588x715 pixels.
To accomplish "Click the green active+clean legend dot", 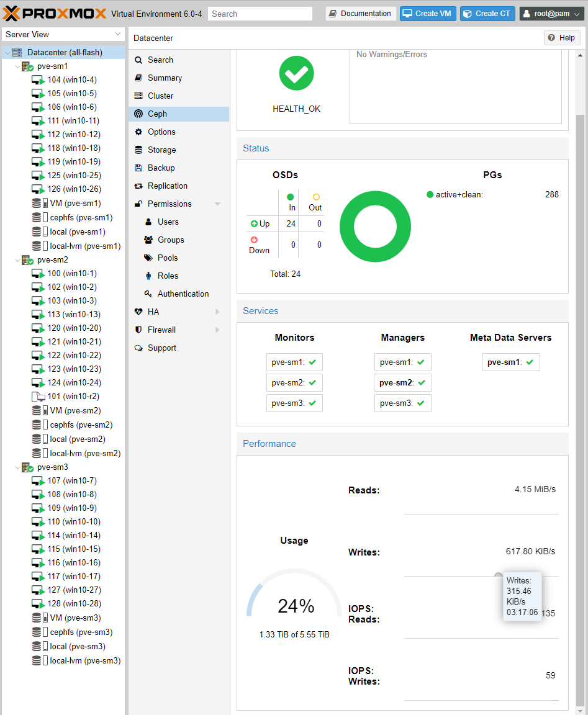I will pos(430,195).
